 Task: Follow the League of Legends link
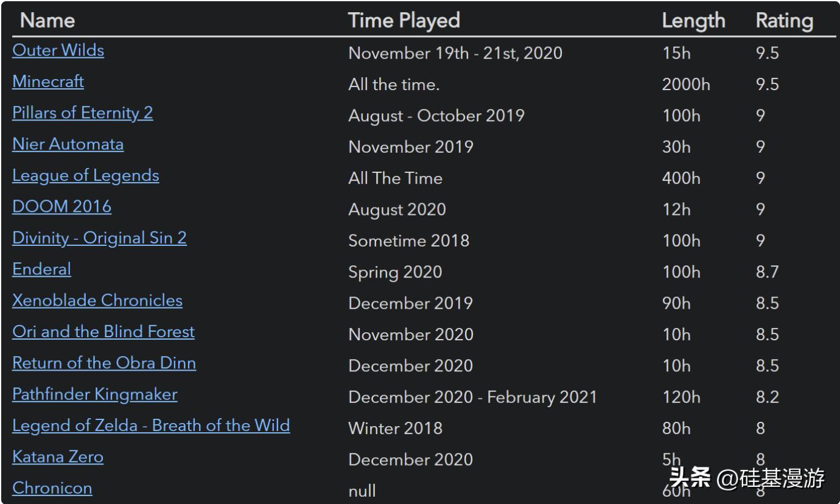click(86, 176)
